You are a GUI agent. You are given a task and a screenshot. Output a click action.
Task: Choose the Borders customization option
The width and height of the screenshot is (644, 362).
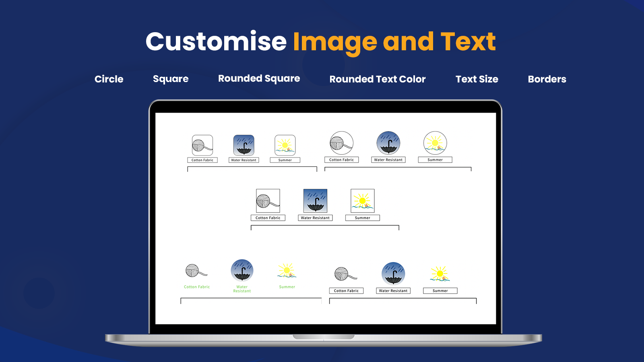[547, 79]
